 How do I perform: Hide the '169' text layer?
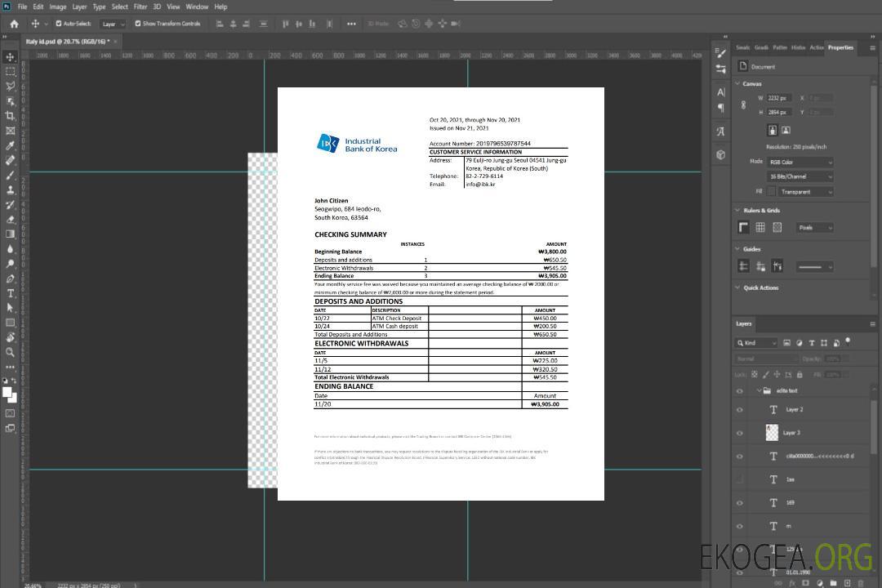(x=740, y=503)
